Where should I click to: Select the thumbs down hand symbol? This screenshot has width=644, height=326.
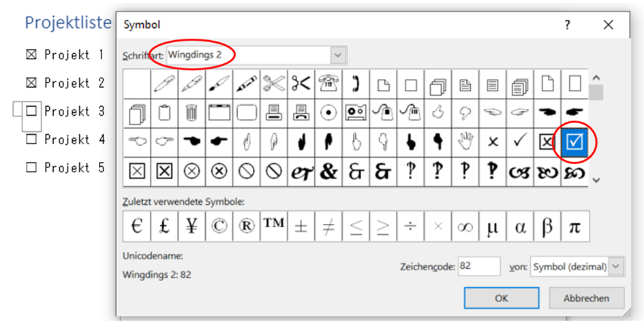point(465,113)
